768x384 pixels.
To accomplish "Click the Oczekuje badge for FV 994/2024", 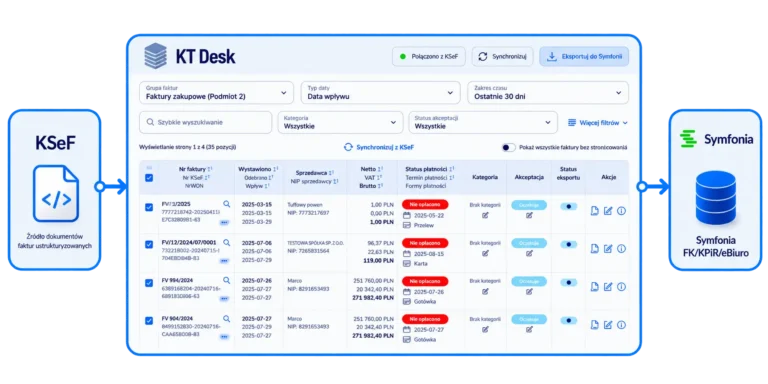I will click(x=529, y=281).
